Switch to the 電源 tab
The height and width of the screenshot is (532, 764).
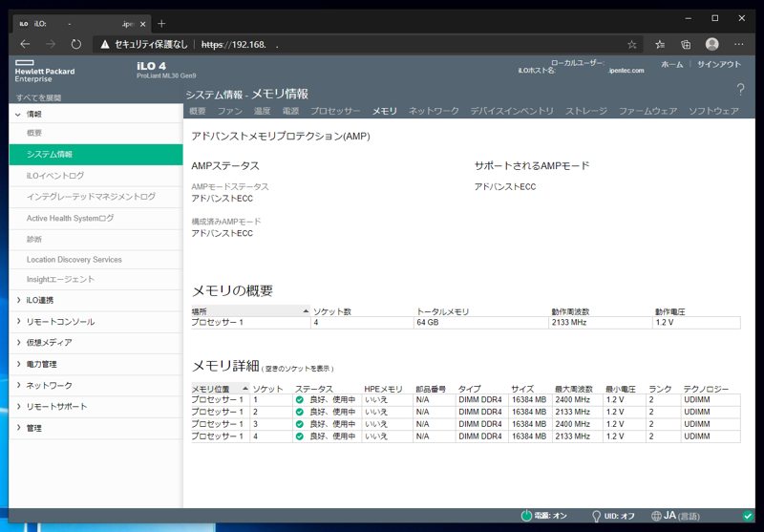[291, 111]
